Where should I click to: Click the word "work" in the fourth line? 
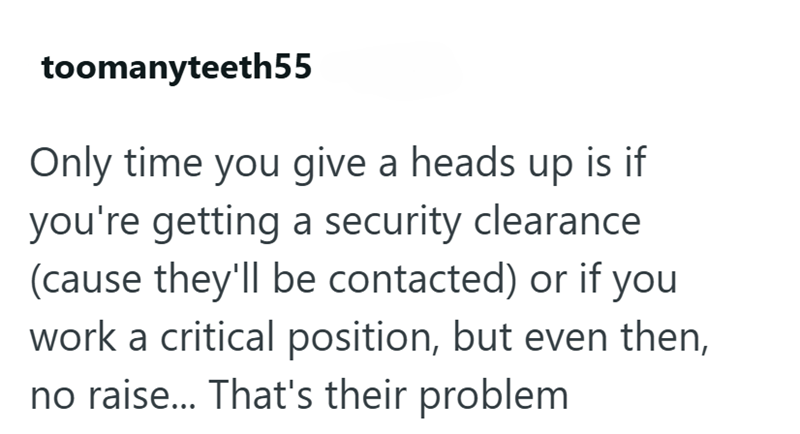(x=72, y=337)
